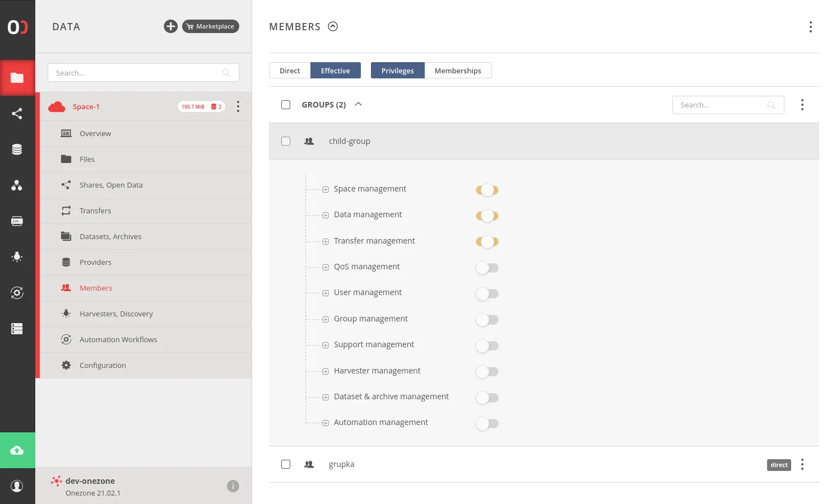The height and width of the screenshot is (504, 836).
Task: Click the Automation icon in main sidebar
Action: coord(17,293)
